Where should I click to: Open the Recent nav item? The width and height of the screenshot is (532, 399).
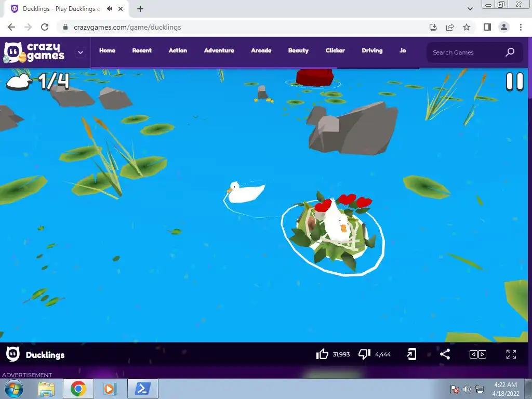[x=142, y=50]
